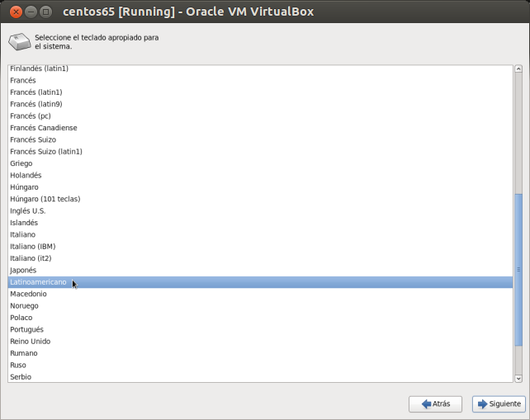
Task: Click the Siguiente button
Action: pos(499,403)
